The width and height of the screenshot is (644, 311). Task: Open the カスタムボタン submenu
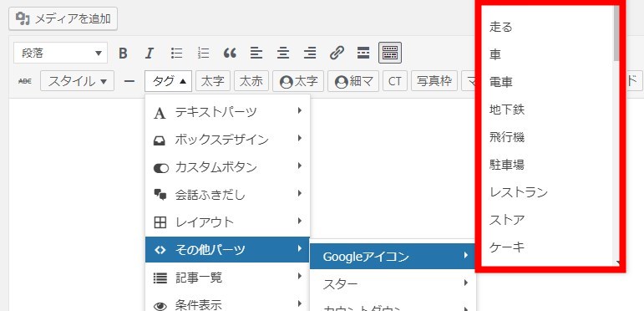tap(227, 167)
